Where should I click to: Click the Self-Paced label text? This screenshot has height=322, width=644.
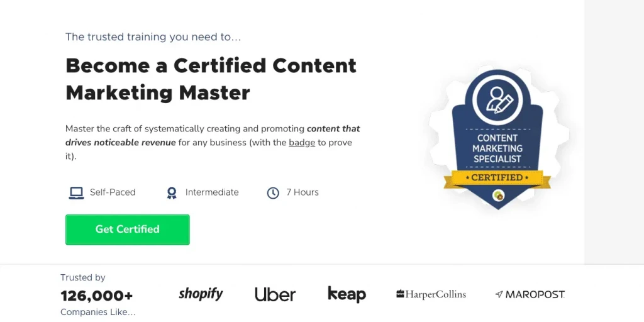pos(113,192)
